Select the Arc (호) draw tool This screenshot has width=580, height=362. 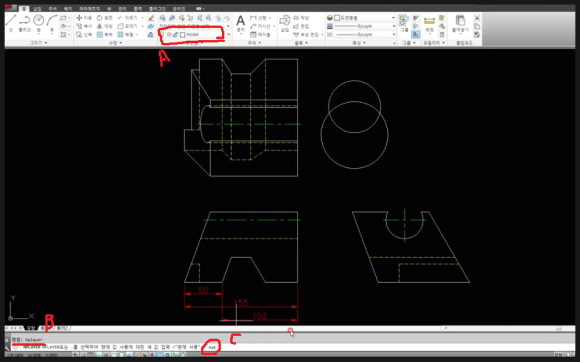point(52,23)
